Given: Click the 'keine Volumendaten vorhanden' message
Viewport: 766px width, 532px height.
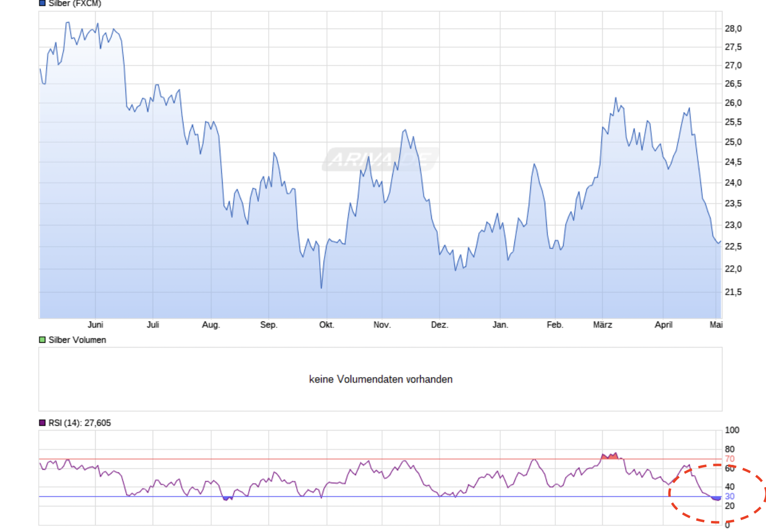Looking at the screenshot, I should click(x=381, y=379).
